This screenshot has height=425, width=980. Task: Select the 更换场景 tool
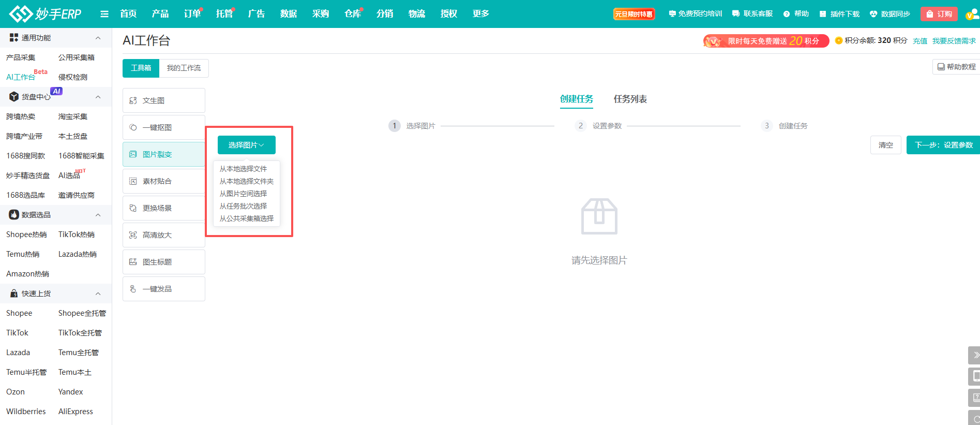[163, 208]
